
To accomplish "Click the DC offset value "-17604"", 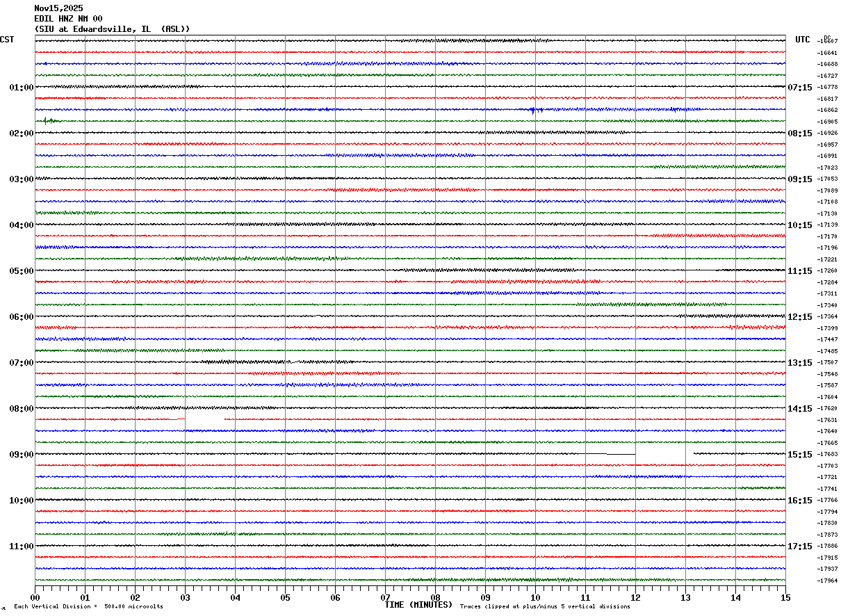I will [828, 397].
